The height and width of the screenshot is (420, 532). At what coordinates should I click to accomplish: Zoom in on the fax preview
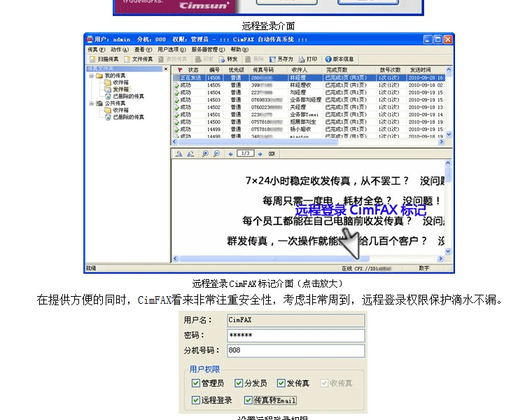pyautogui.click(x=205, y=154)
